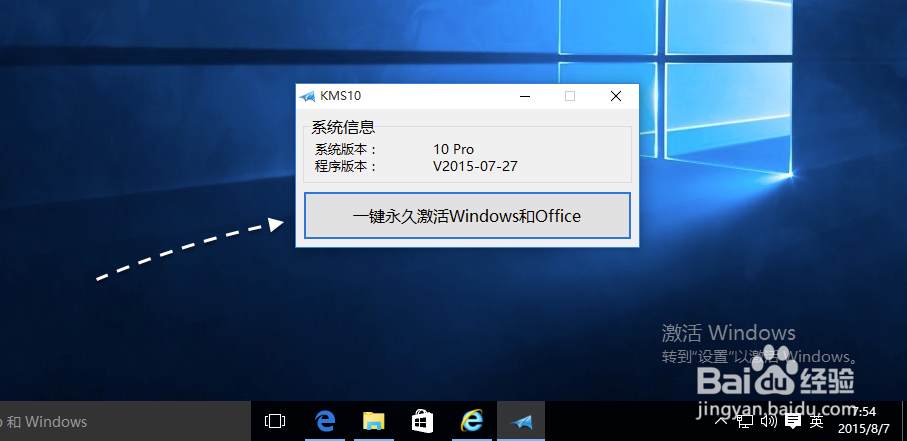Launch Microsoft Edge from the taskbar

coord(326,421)
